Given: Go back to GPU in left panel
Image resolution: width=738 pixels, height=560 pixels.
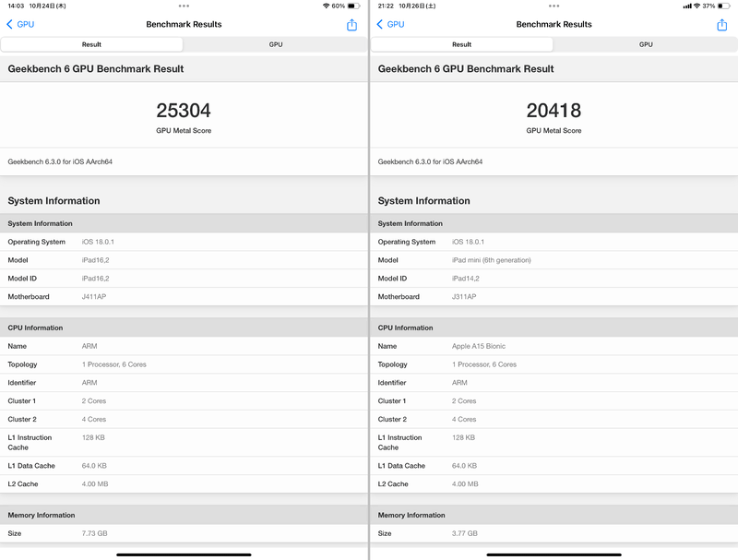Looking at the screenshot, I should tap(20, 25).
